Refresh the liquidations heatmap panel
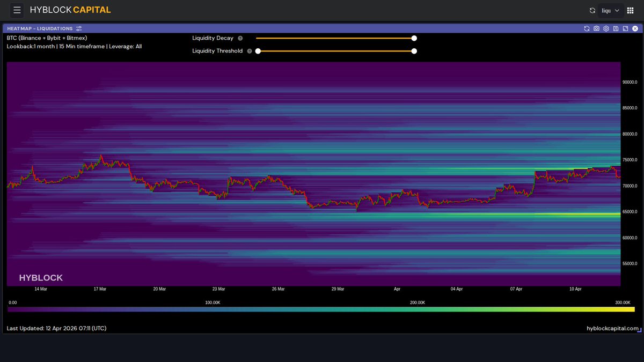Image resolution: width=644 pixels, height=362 pixels. coord(587,28)
